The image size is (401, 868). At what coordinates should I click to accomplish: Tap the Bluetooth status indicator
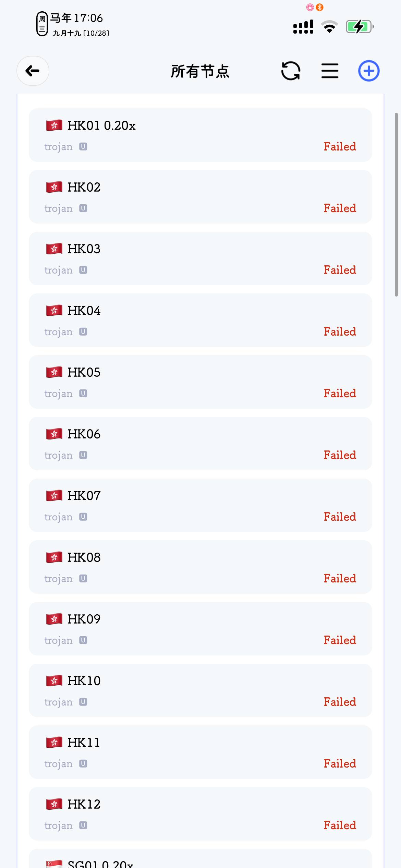pos(320,7)
